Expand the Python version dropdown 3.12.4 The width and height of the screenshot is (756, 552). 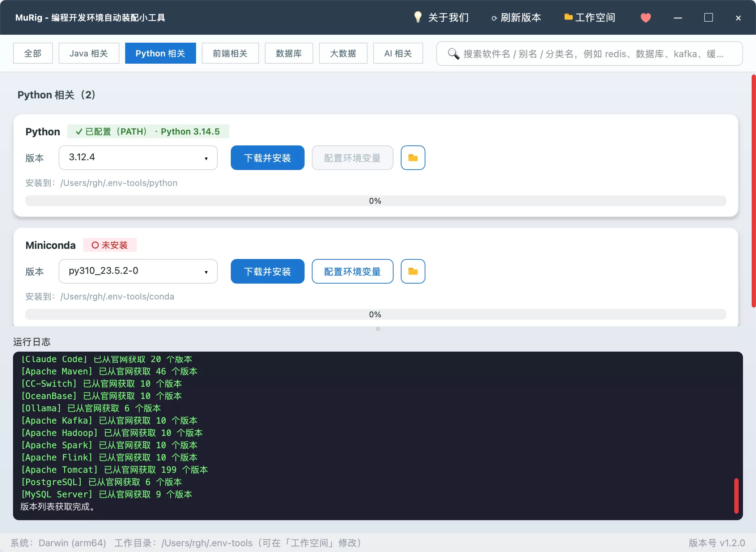click(138, 158)
